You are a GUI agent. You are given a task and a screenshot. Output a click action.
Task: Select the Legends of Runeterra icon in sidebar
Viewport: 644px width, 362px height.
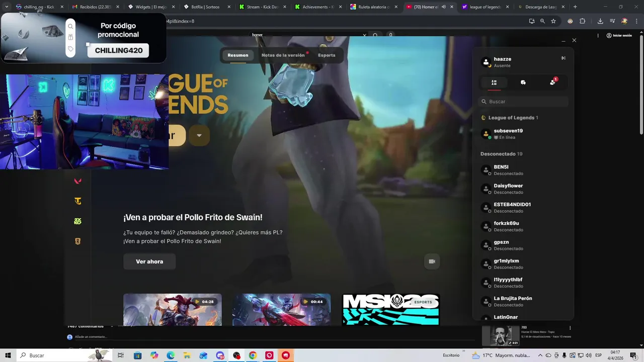click(x=77, y=241)
